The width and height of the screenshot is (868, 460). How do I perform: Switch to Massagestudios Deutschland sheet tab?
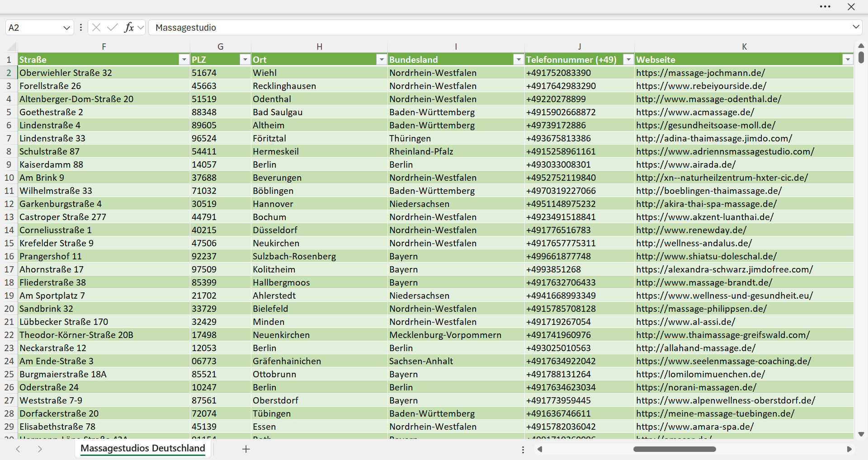143,449
